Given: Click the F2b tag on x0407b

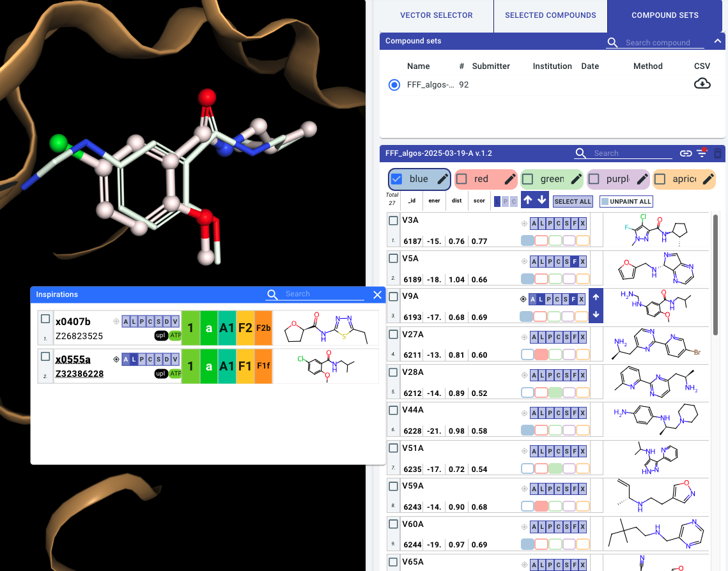Looking at the screenshot, I should 263,328.
